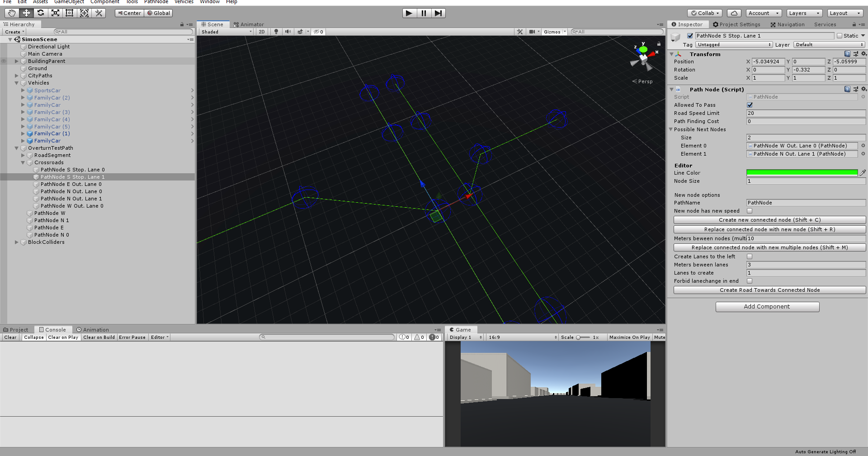Screen dimensions: 868x456
Task: Click Create new connected node button
Action: [x=769, y=220]
